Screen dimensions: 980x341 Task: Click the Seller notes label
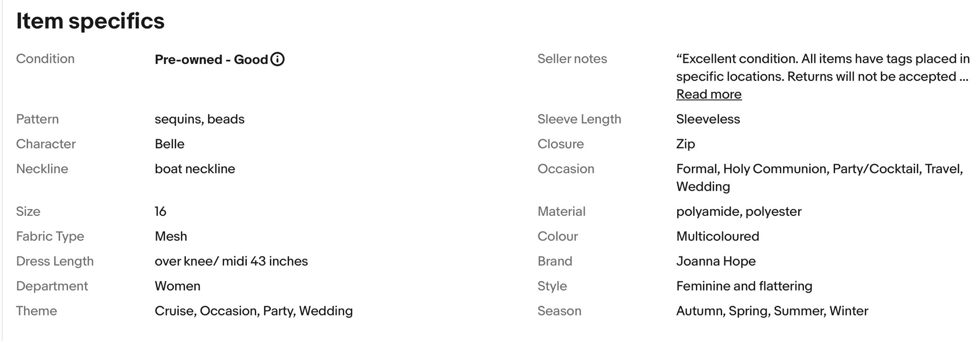[572, 59]
